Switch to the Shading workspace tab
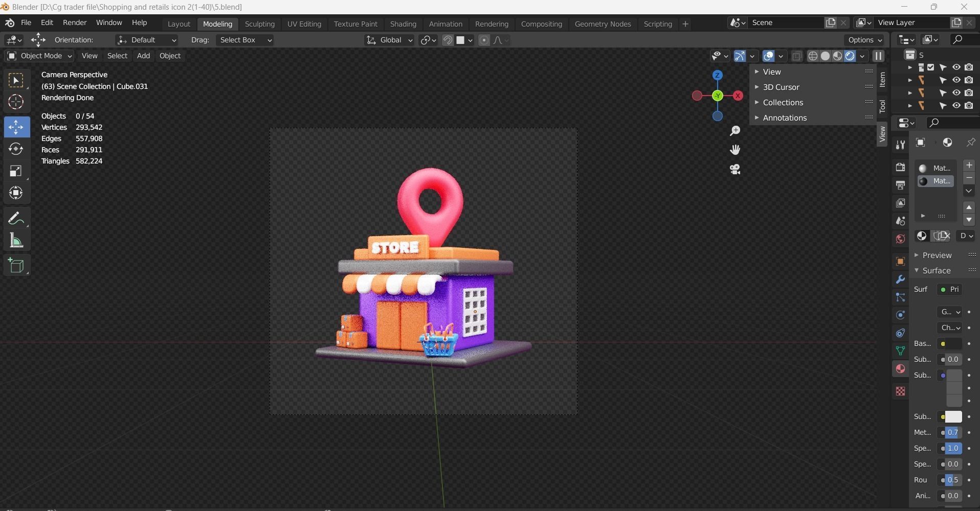 click(x=403, y=24)
